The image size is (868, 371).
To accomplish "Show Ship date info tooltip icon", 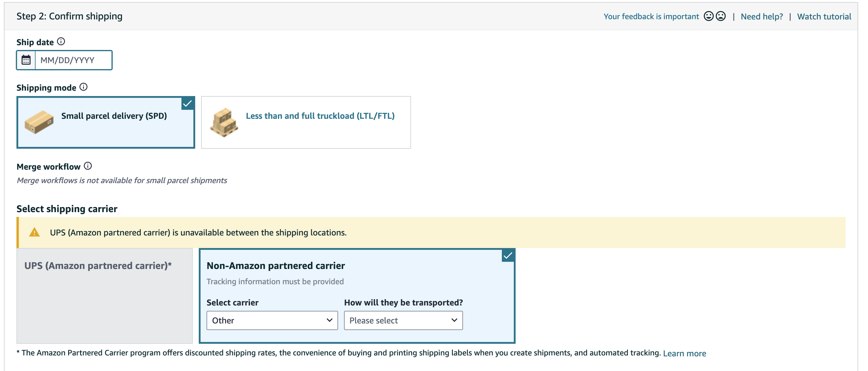I will 61,42.
